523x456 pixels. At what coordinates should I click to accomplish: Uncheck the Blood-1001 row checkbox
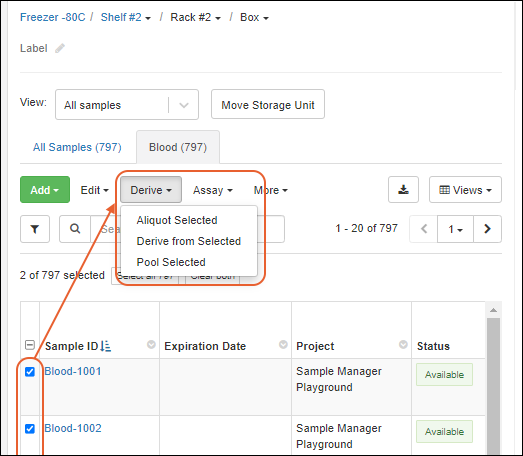[x=30, y=372]
